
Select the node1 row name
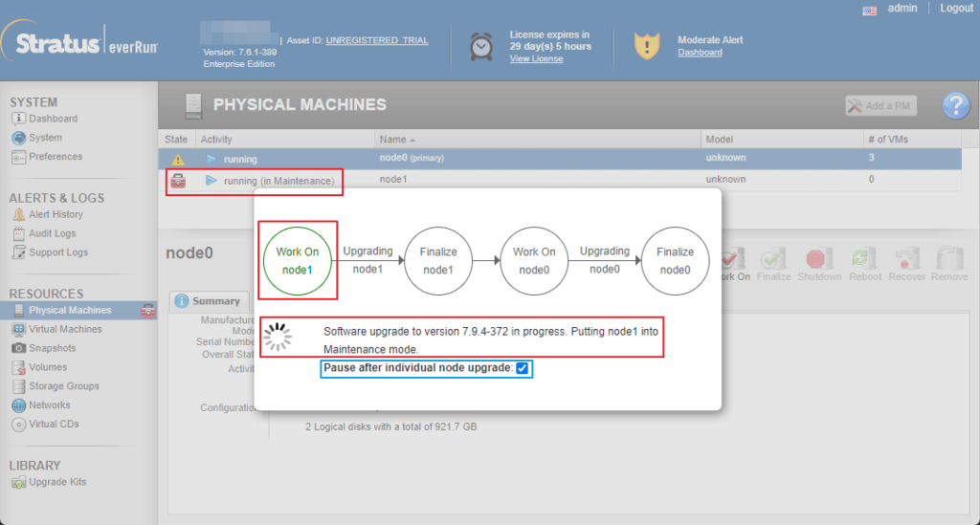(x=393, y=179)
